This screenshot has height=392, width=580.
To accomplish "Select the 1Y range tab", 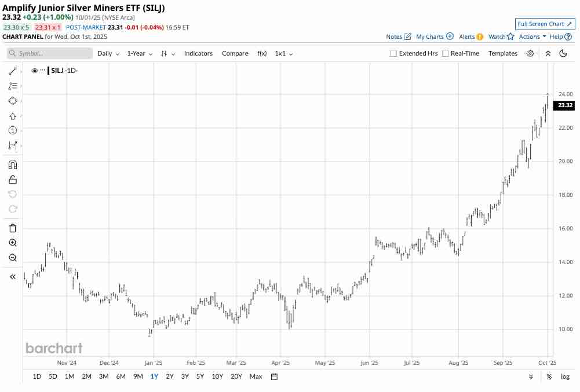I will coord(154,376).
